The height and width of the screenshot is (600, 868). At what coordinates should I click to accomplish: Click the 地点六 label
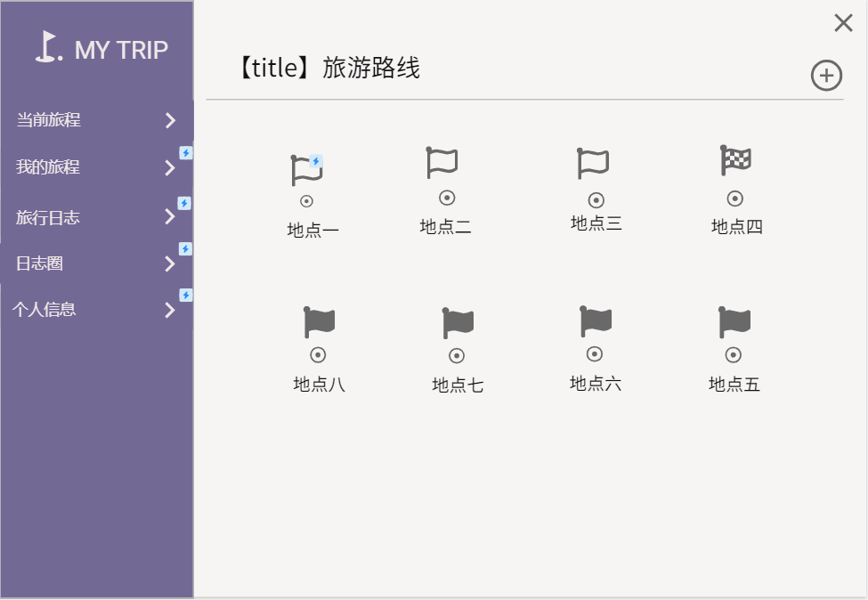pos(596,383)
